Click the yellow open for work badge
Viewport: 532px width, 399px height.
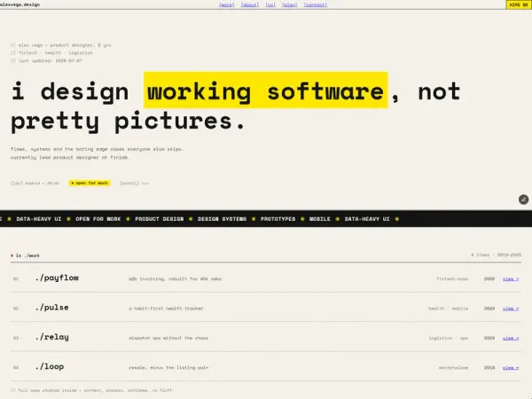click(x=90, y=183)
